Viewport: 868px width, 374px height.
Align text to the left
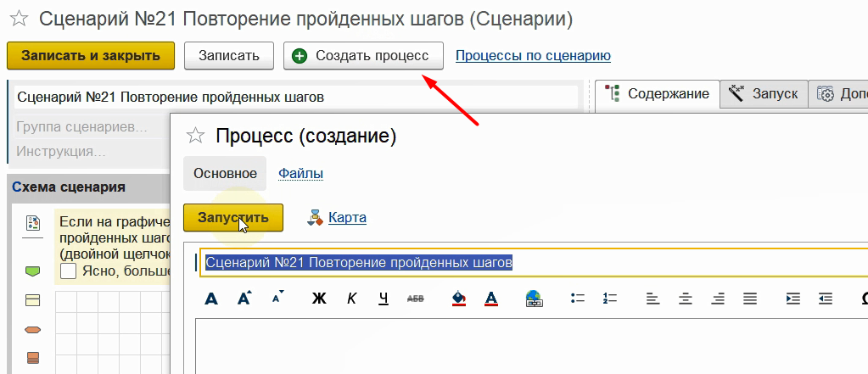[x=652, y=299]
